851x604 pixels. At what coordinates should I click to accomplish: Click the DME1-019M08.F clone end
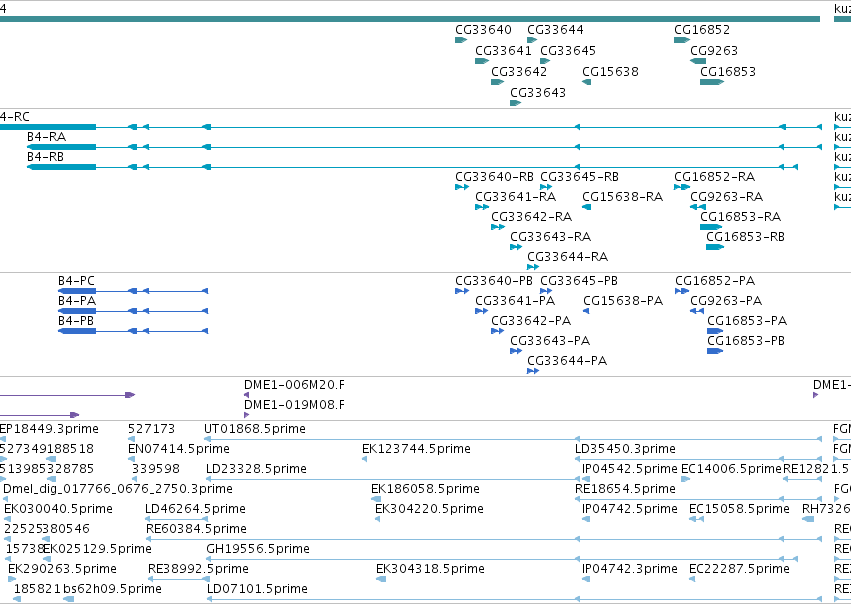click(246, 415)
